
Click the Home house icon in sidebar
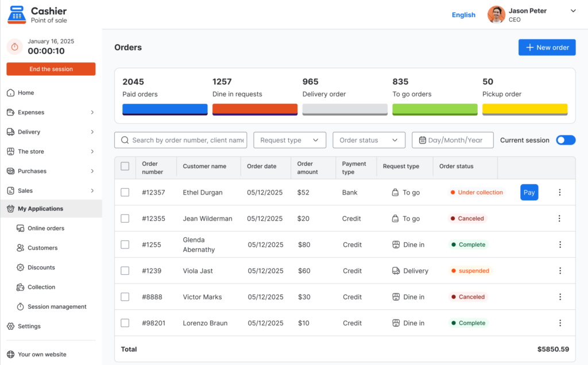(10, 92)
